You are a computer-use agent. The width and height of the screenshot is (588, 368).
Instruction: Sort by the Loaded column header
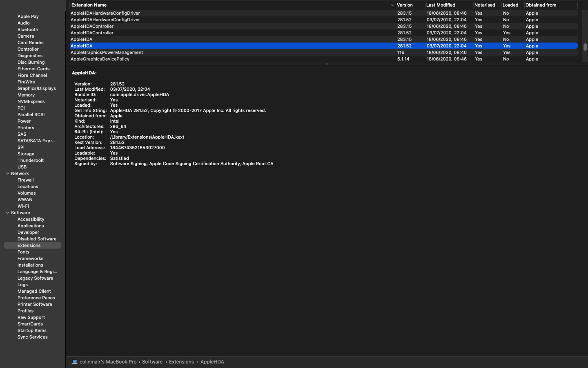tap(512, 5)
